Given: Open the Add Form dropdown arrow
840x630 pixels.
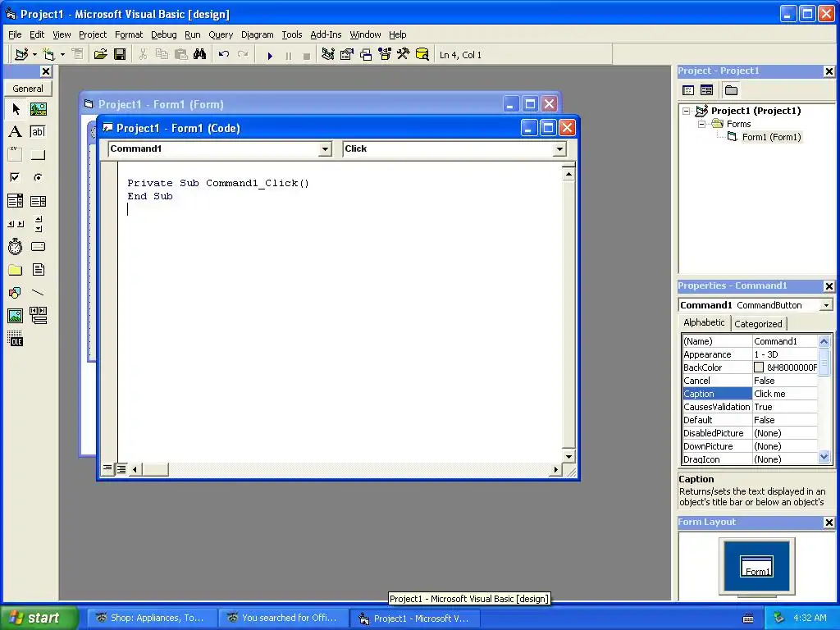Looking at the screenshot, I should (62, 55).
